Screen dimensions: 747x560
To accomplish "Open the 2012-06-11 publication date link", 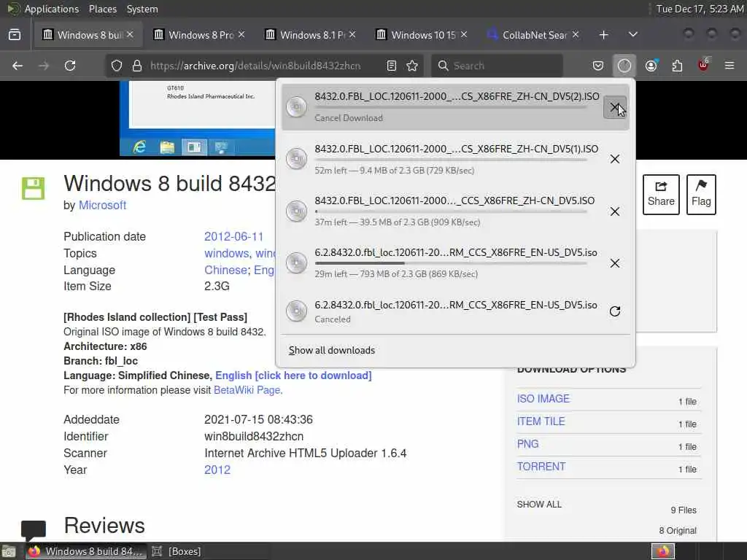I will tap(233, 237).
